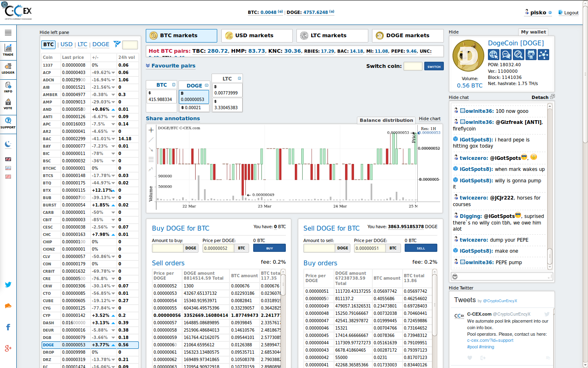
Task: Click the LTC favourite pair info icon
Action: (239, 79)
